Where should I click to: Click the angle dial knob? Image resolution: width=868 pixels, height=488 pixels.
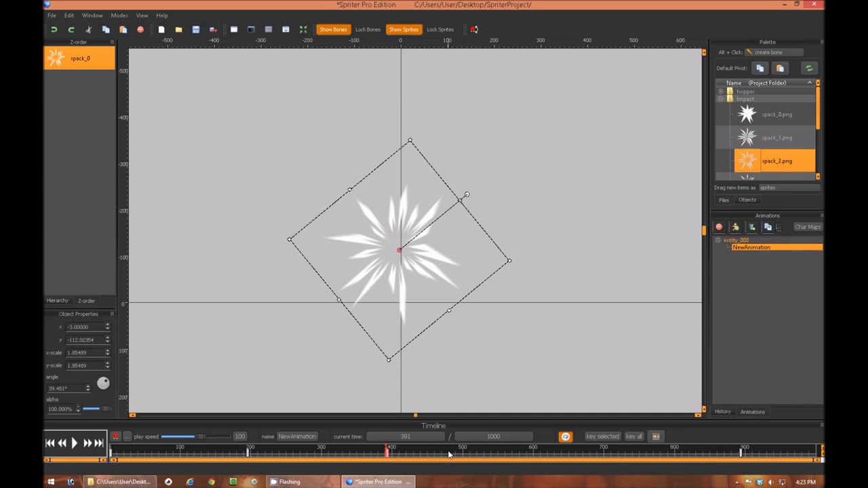tap(102, 384)
